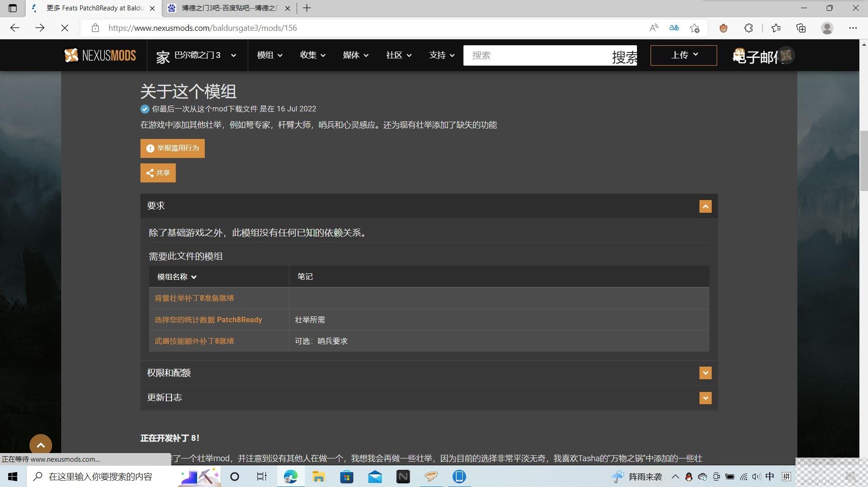Open a new browser tab
Viewport: 868px width, 487px height.
coord(307,8)
